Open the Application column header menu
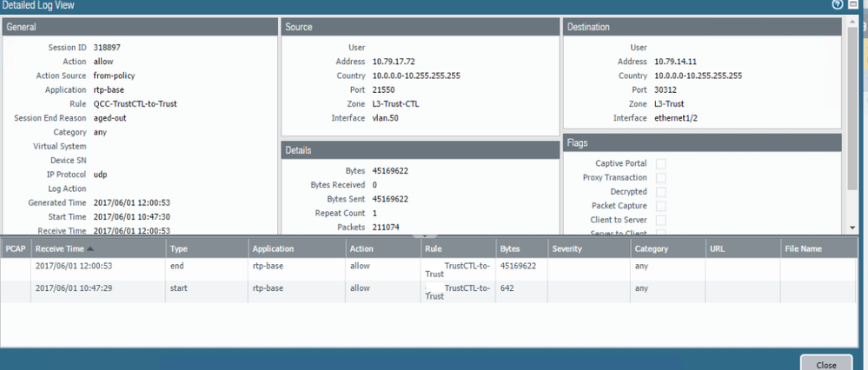This screenshot has width=868, height=370. tap(295, 249)
